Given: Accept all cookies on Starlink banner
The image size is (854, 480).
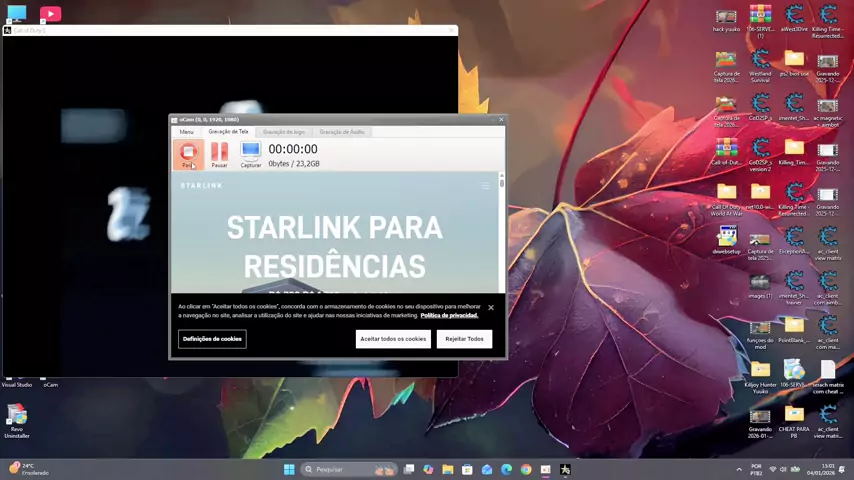Looking at the screenshot, I should (x=393, y=339).
